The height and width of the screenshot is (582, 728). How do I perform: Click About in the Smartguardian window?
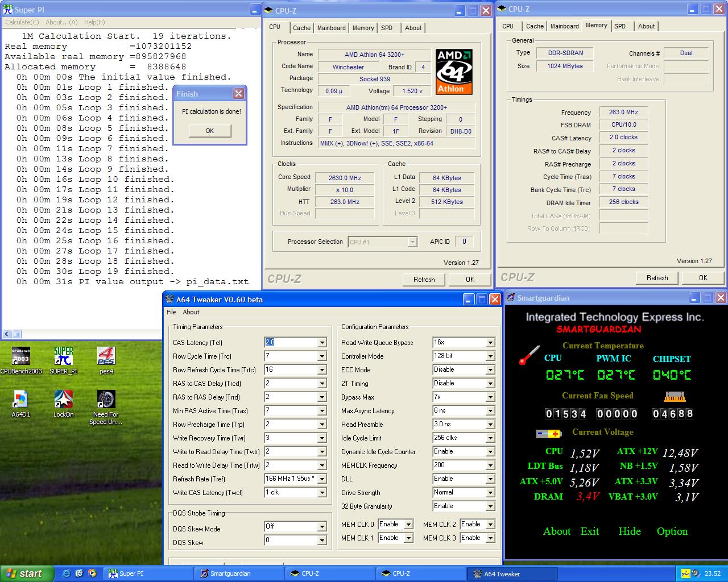pos(557,531)
